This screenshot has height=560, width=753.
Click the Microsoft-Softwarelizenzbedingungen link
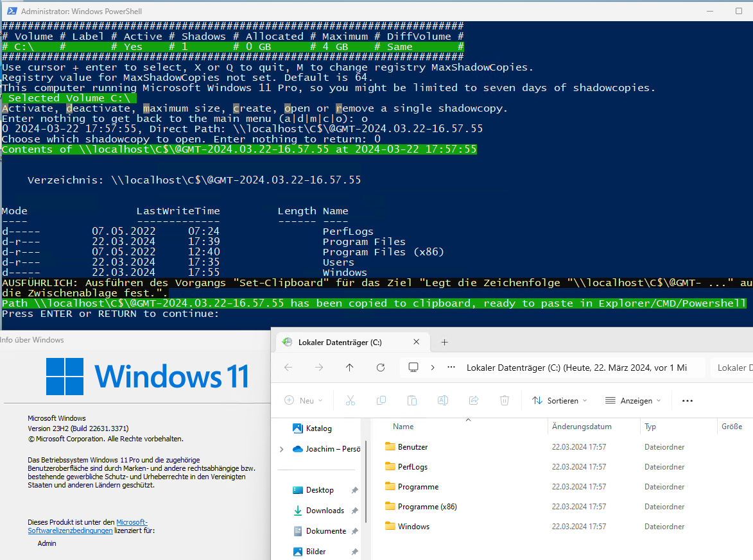pyautogui.click(x=87, y=527)
